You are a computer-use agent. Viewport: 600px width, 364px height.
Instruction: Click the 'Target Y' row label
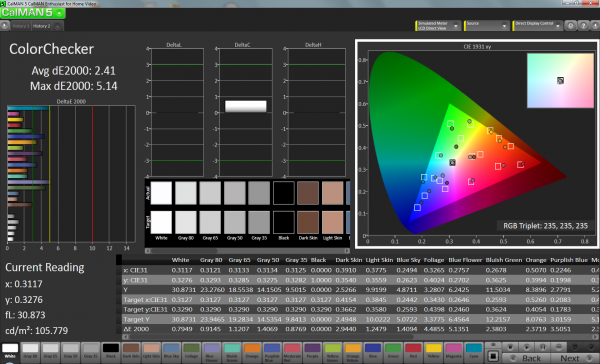pyautogui.click(x=136, y=319)
